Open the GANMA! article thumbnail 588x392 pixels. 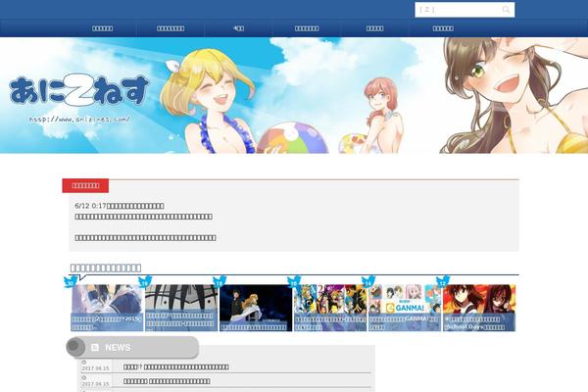point(405,308)
